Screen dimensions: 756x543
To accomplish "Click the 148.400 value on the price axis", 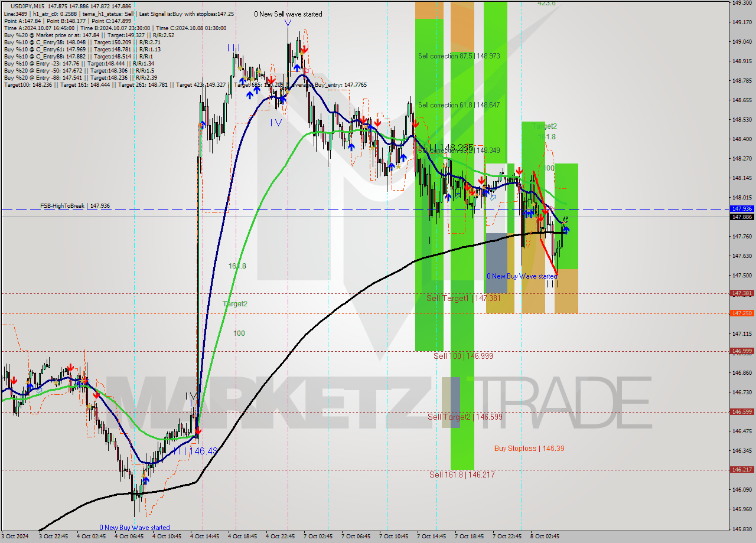I will pyautogui.click(x=742, y=139).
